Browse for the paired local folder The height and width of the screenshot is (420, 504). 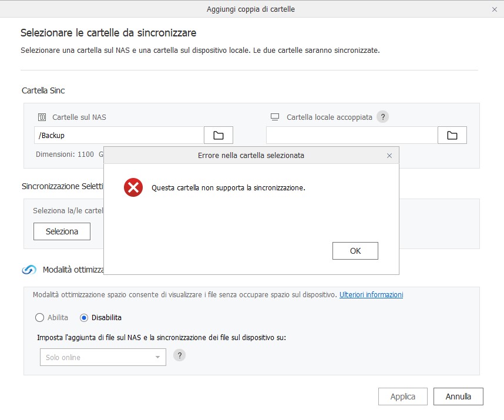452,135
